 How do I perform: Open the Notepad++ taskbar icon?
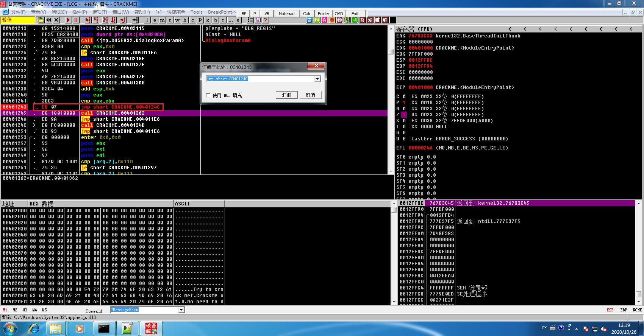point(127,328)
